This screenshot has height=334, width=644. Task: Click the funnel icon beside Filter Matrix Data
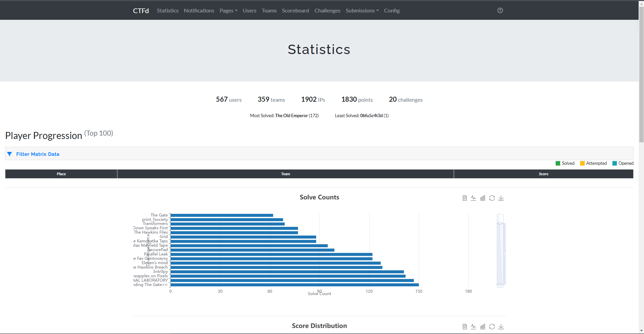tap(10, 154)
